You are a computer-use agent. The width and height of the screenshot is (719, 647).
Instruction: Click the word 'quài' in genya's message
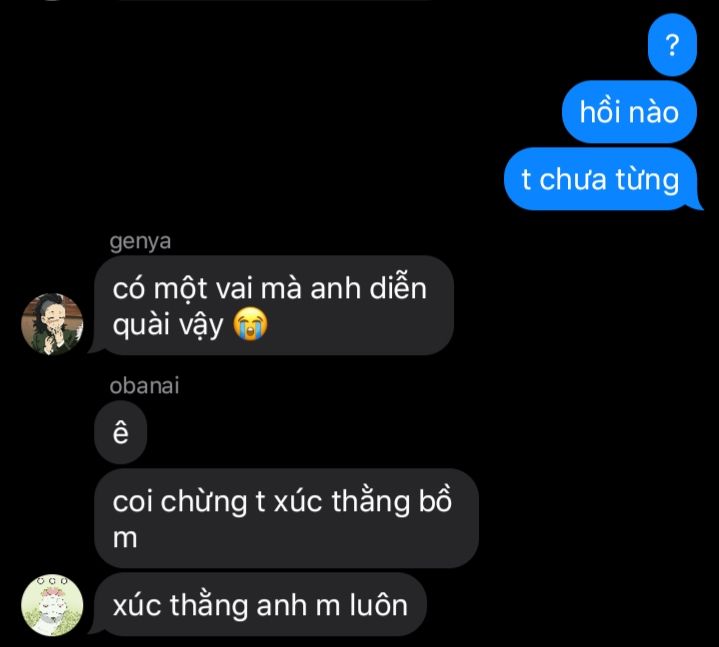coord(142,325)
